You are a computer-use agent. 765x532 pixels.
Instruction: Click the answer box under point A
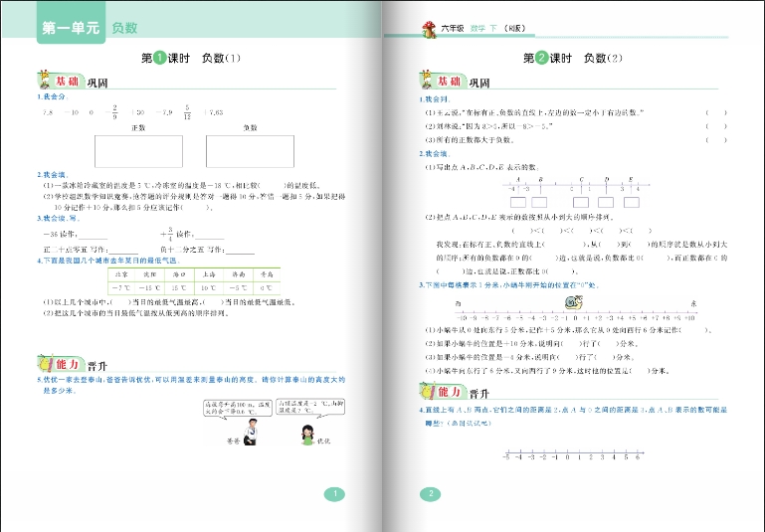click(517, 202)
